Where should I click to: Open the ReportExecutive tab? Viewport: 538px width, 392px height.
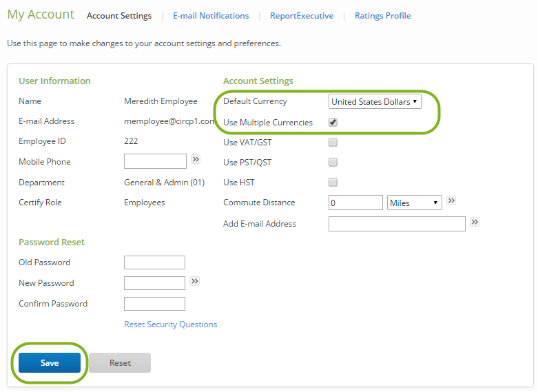click(302, 16)
